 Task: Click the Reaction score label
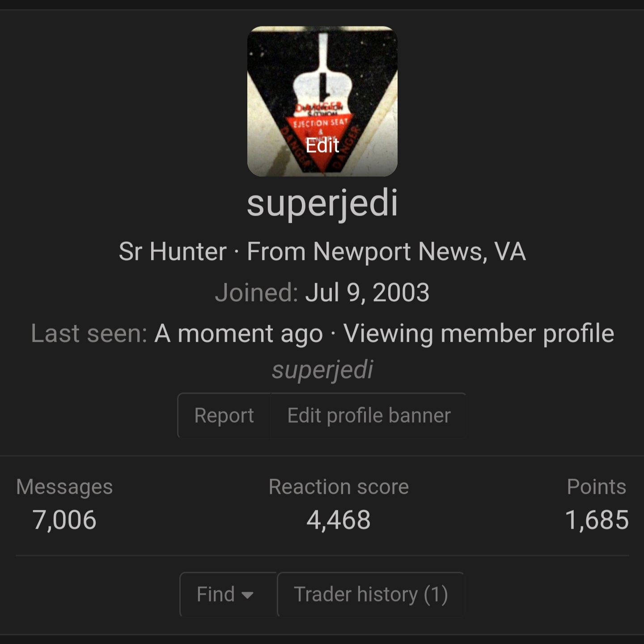[x=339, y=487]
